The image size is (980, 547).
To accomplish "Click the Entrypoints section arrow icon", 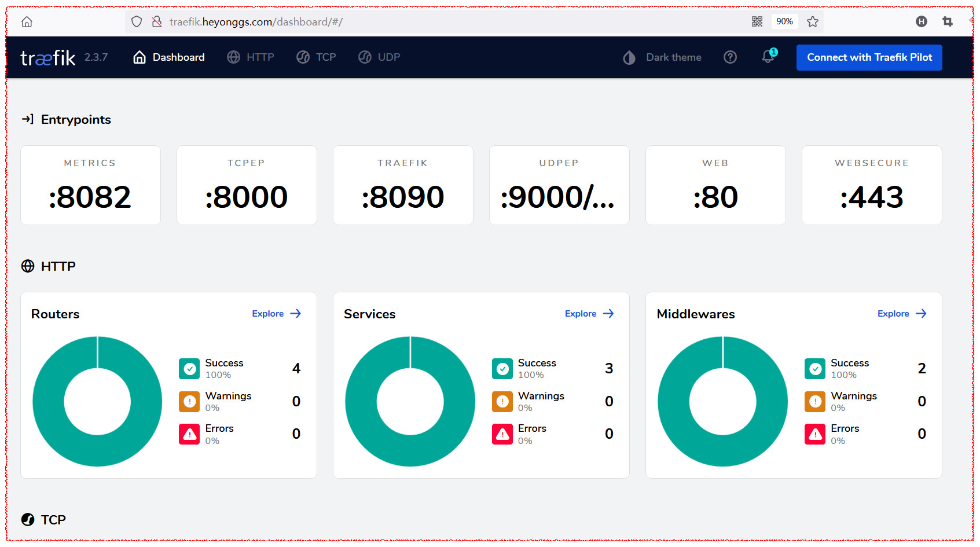I will pos(27,119).
